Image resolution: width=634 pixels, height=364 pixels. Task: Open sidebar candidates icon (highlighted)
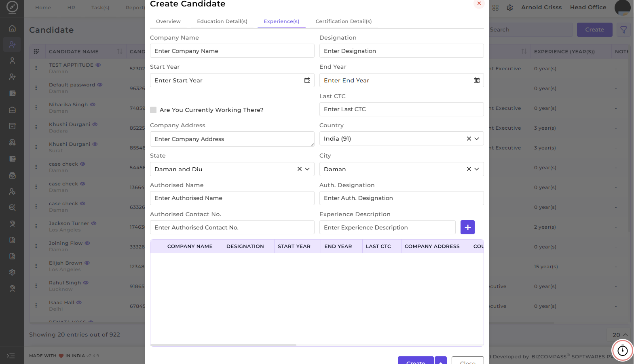click(x=12, y=44)
